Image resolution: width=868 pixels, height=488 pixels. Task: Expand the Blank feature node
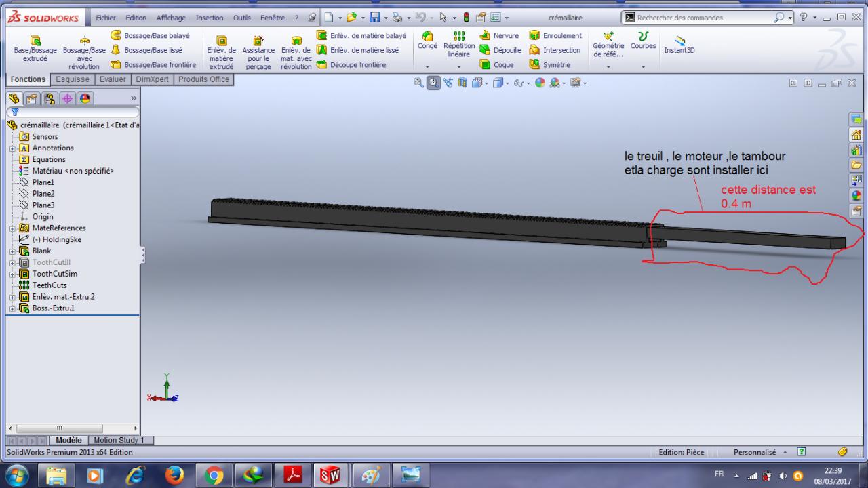pyautogui.click(x=12, y=251)
